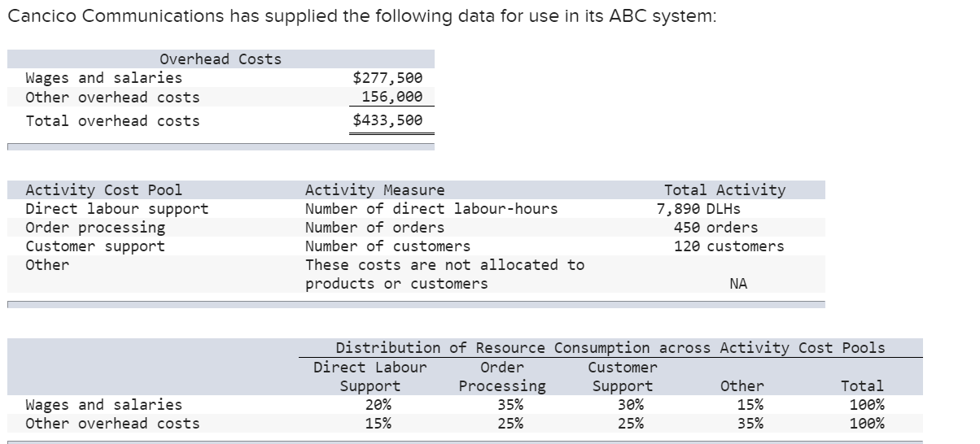Click the Number of orders measure
This screenshot has width=980, height=444.
pos(375,228)
